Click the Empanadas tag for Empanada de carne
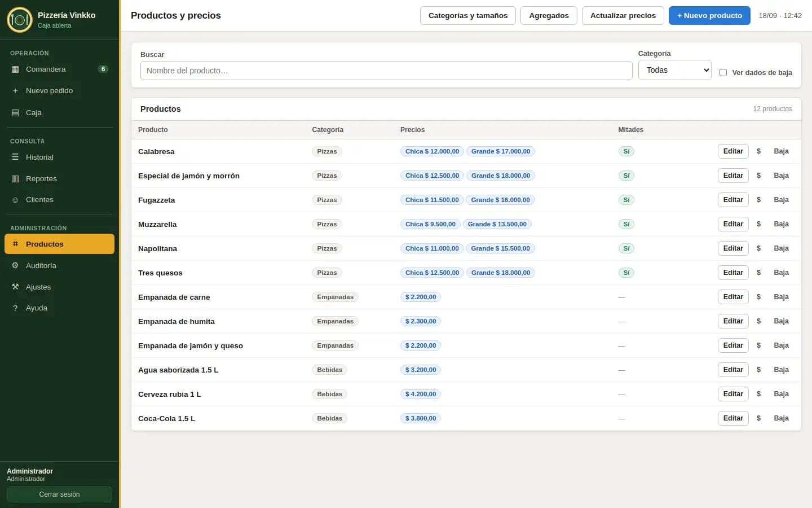The width and height of the screenshot is (812, 508). pos(335,297)
